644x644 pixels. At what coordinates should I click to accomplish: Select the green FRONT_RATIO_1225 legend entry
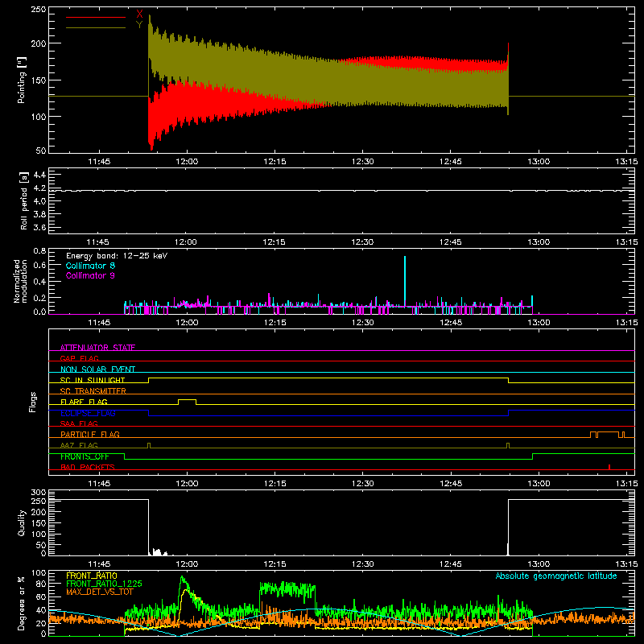pyautogui.click(x=104, y=584)
